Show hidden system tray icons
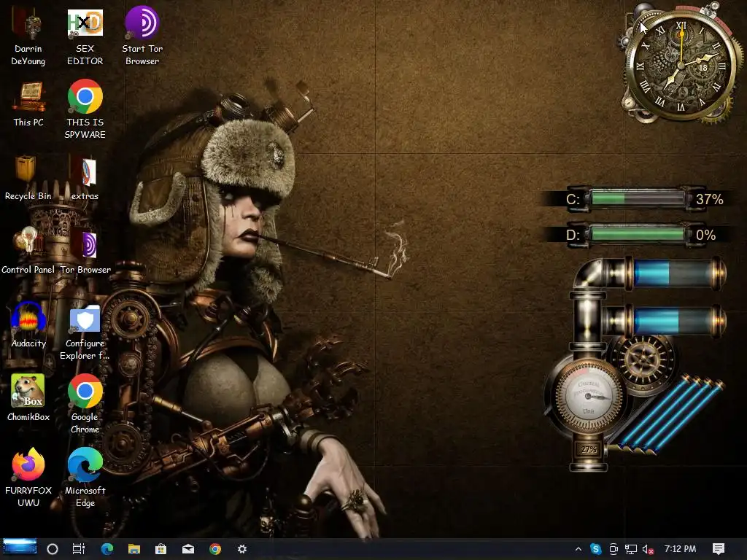This screenshot has width=747, height=560. tap(578, 549)
